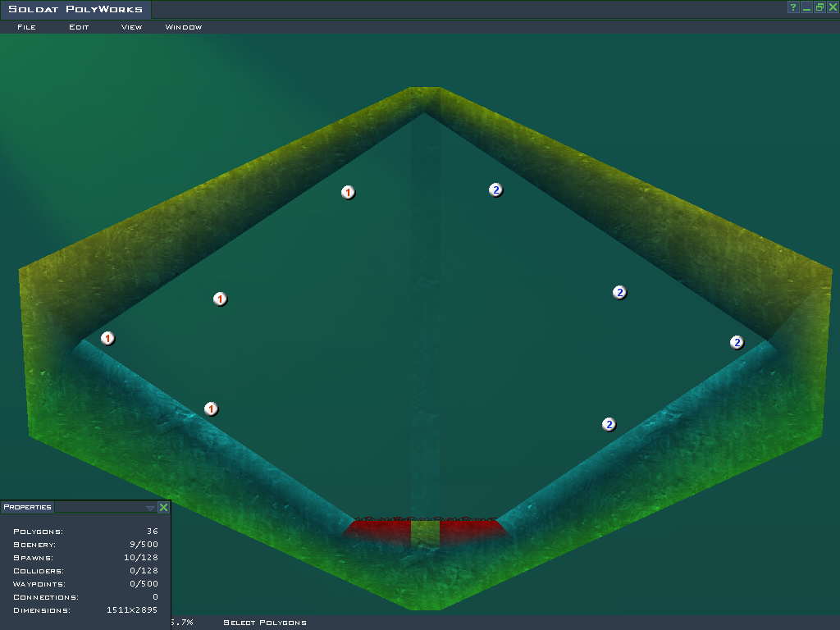This screenshot has height=630, width=840.
Task: Open the View menu
Action: pos(131,27)
